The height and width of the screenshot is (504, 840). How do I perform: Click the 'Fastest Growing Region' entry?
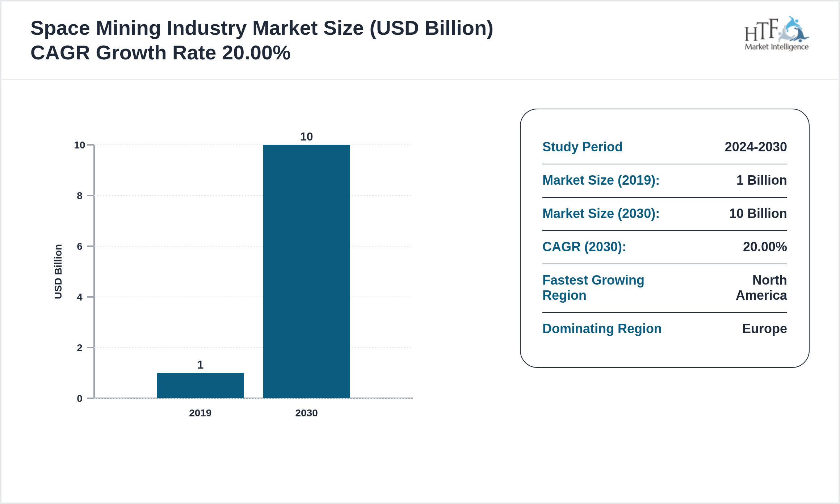593,287
